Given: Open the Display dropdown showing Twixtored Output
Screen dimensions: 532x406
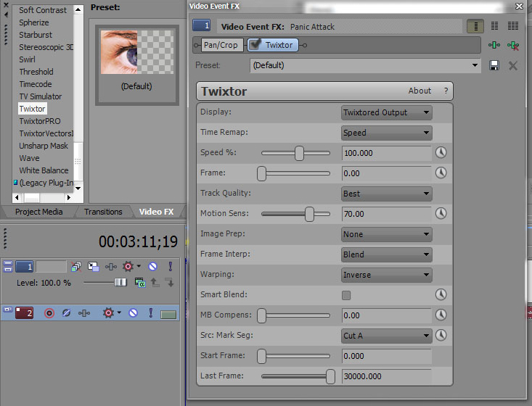Looking at the screenshot, I should 386,112.
